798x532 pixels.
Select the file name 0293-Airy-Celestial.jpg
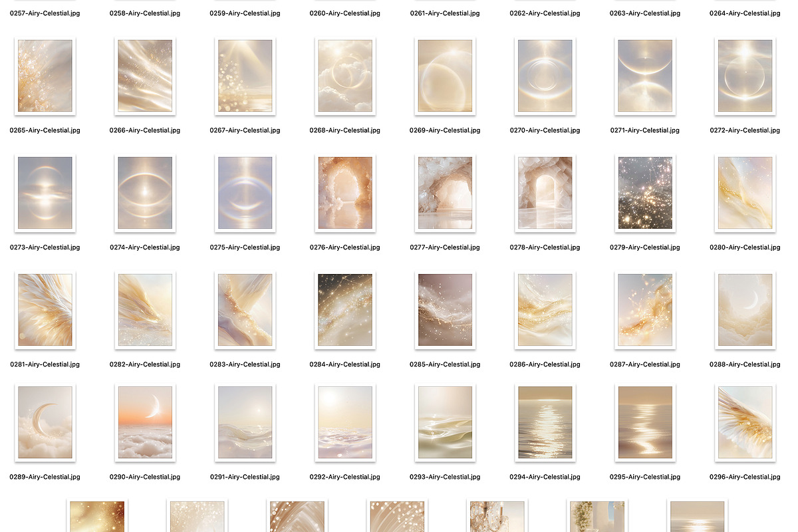point(445,477)
